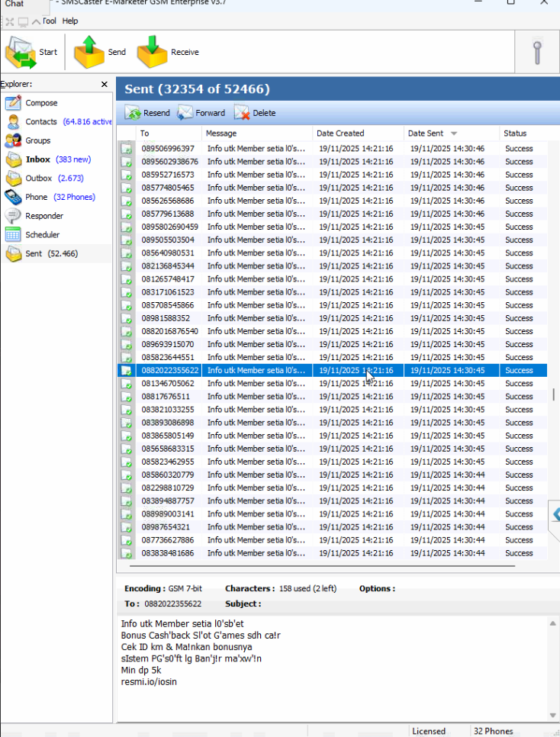Open the Tool menu
The height and width of the screenshot is (737, 560).
tap(50, 21)
